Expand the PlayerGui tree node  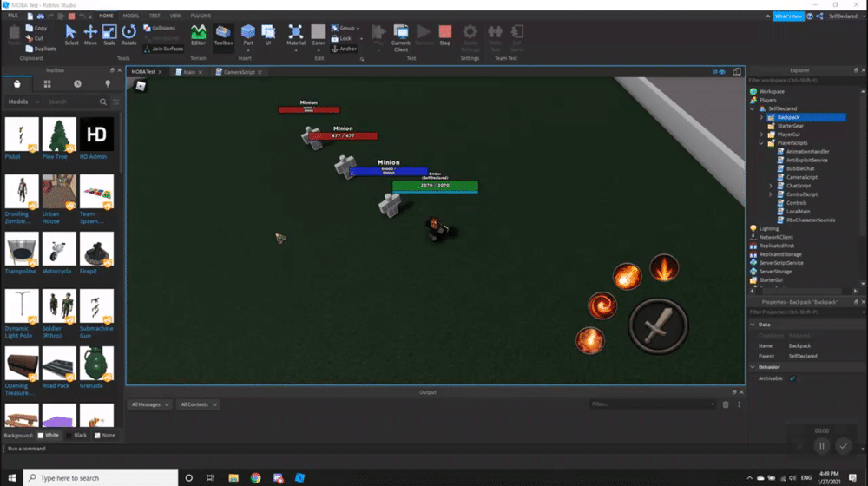pos(761,135)
